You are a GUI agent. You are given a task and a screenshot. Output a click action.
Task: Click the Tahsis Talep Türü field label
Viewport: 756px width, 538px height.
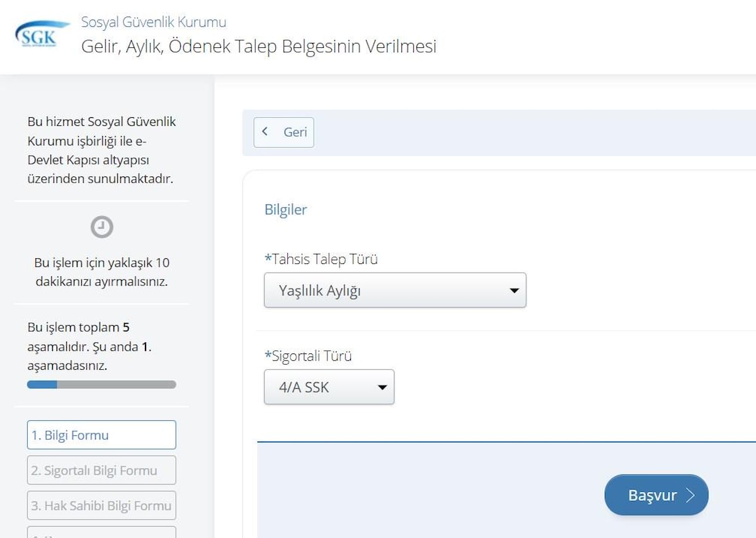(321, 259)
